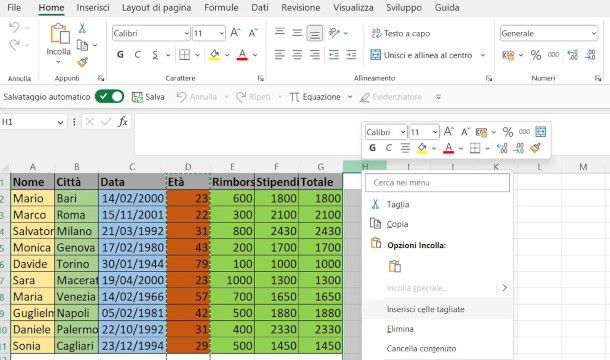The image size is (610, 360).
Task: Choose Copia in context menu
Action: click(x=437, y=224)
